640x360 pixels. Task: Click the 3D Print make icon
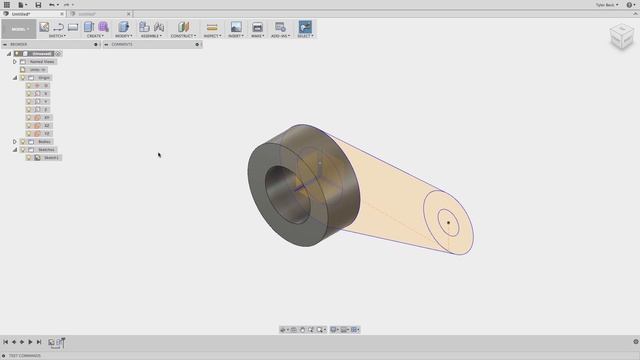(258, 27)
